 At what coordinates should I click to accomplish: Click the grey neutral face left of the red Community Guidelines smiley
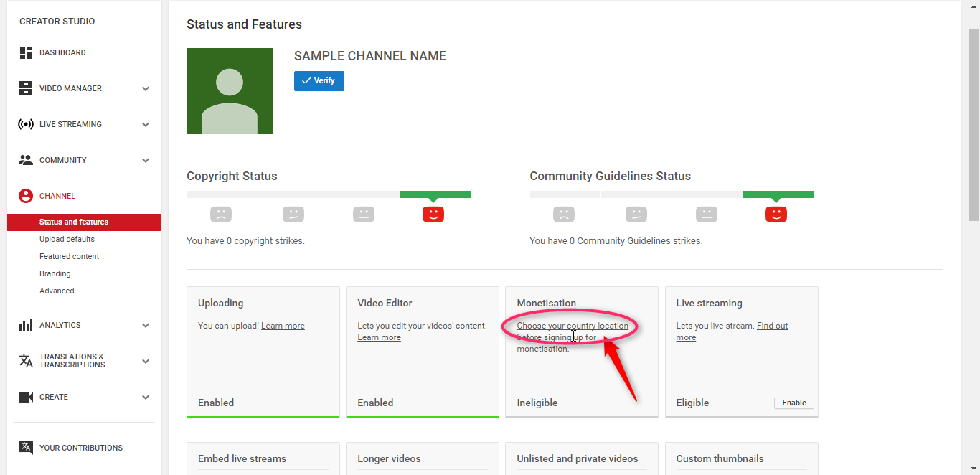(x=707, y=214)
